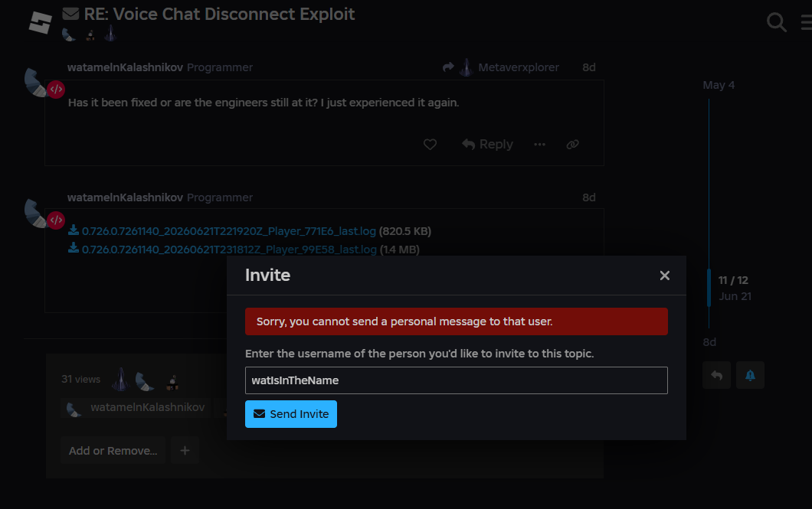The image size is (812, 509).
Task: Click the second participant avatar beside 31 views
Action: 145,381
